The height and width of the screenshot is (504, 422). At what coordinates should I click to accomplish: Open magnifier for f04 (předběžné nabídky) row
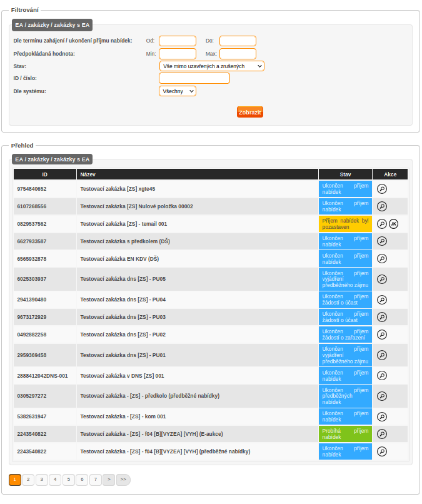tap(381, 451)
